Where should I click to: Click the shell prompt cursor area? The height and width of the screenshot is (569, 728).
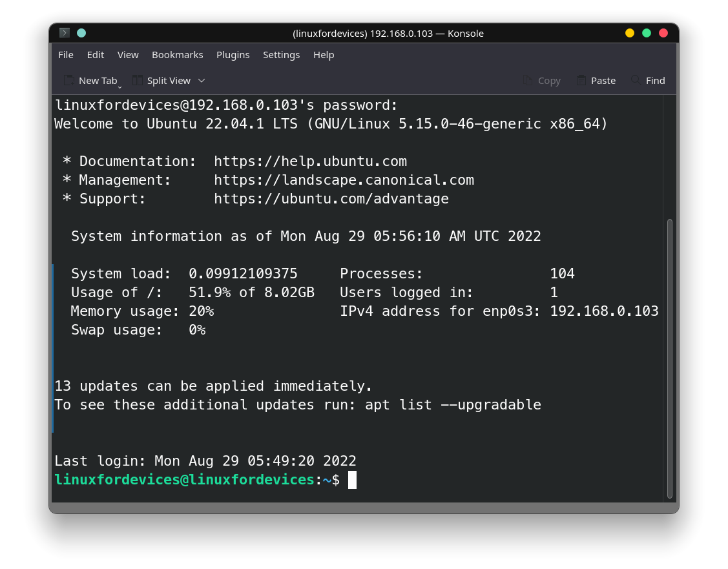(x=352, y=480)
